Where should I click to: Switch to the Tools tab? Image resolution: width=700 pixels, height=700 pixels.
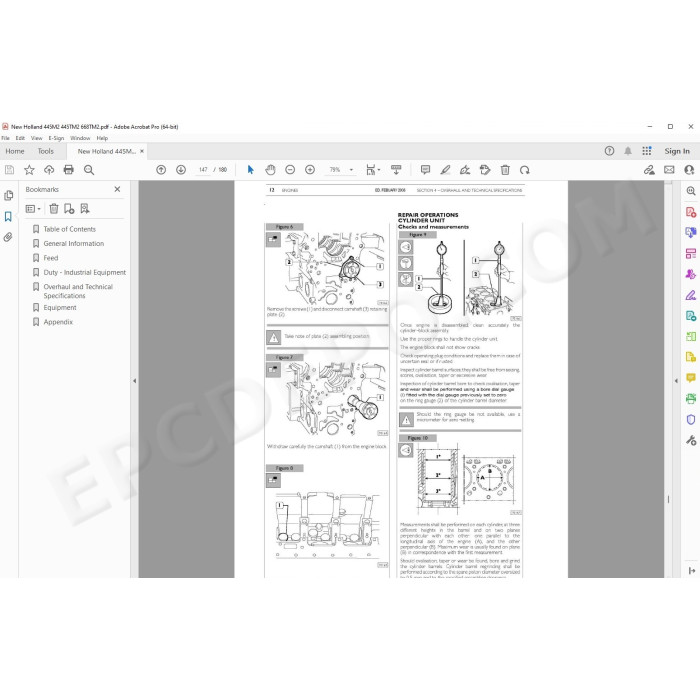click(x=46, y=151)
